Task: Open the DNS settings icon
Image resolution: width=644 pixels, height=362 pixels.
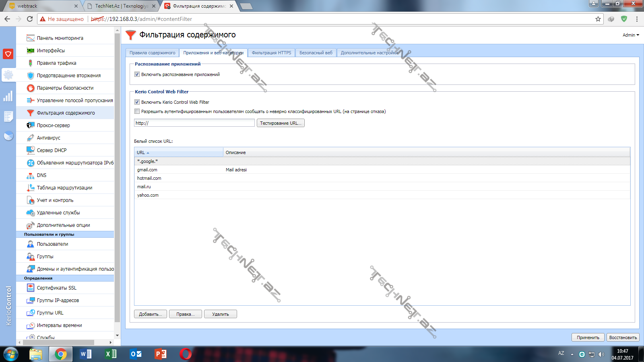Action: (31, 175)
